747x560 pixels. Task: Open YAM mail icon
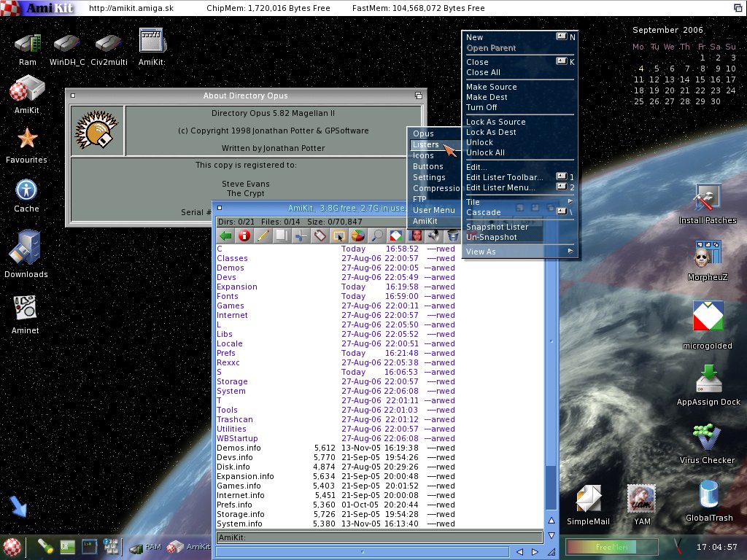[x=642, y=505]
